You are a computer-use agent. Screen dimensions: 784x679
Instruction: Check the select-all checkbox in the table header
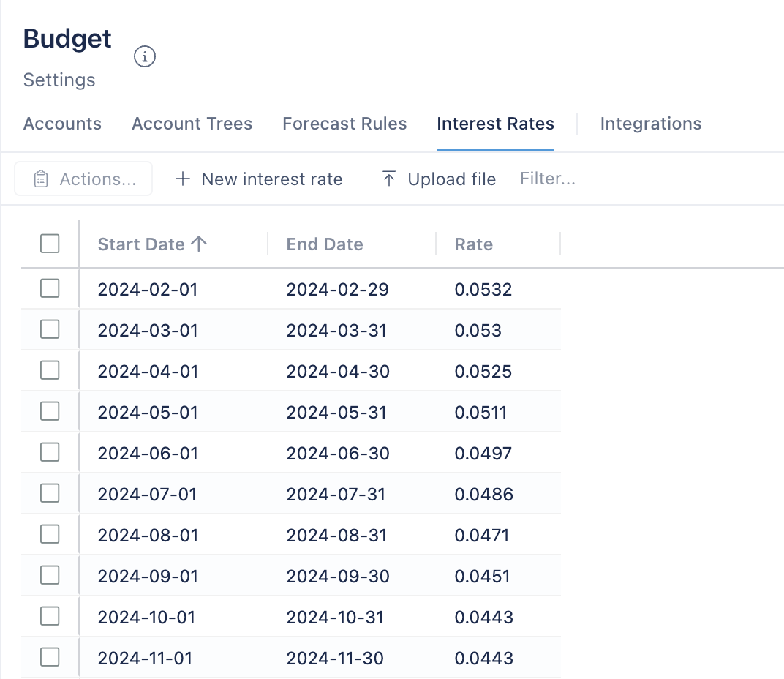click(x=49, y=244)
